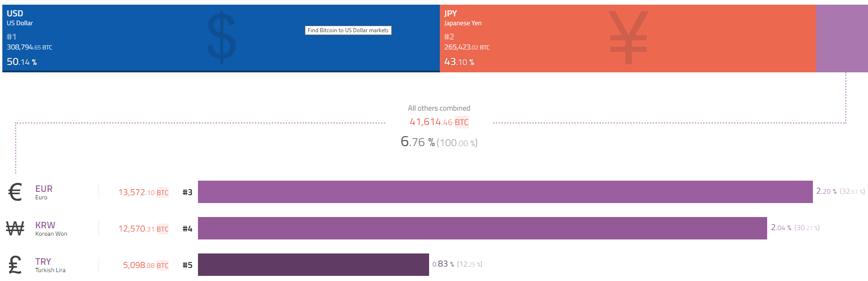Click the large dollar sign watermark
The height and width of the screenshot is (281, 868).
[221, 37]
